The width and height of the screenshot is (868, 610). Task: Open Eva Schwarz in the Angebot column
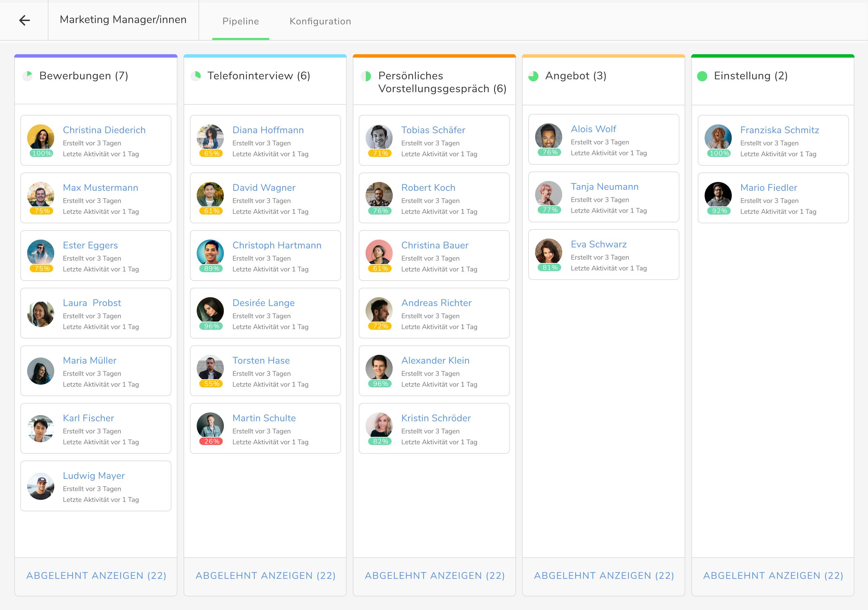point(598,244)
